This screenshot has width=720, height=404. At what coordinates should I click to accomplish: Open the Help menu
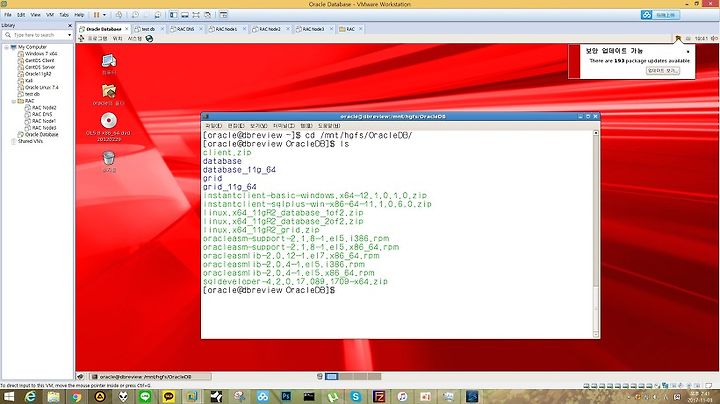pos(79,15)
